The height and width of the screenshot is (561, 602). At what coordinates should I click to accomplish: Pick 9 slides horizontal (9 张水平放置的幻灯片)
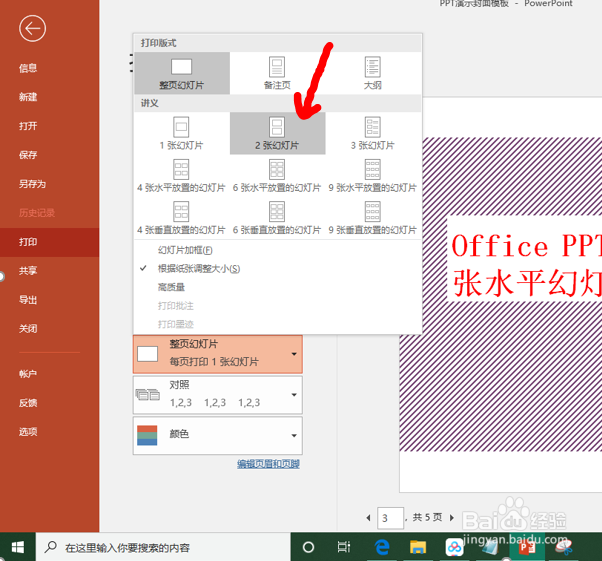coord(372,175)
